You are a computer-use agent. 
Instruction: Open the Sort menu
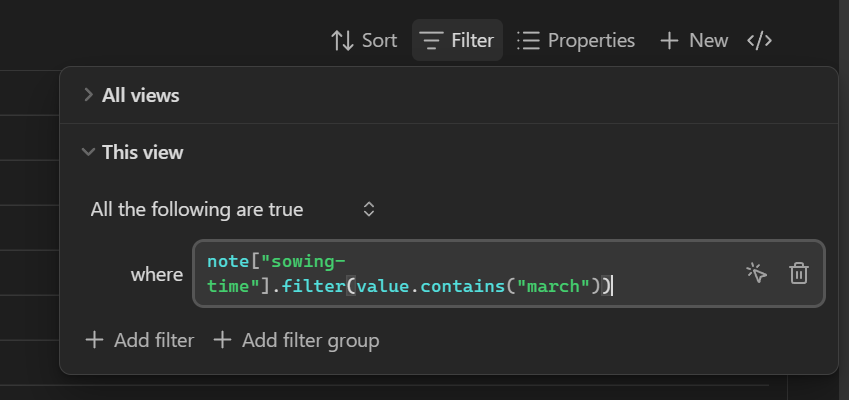(379, 41)
